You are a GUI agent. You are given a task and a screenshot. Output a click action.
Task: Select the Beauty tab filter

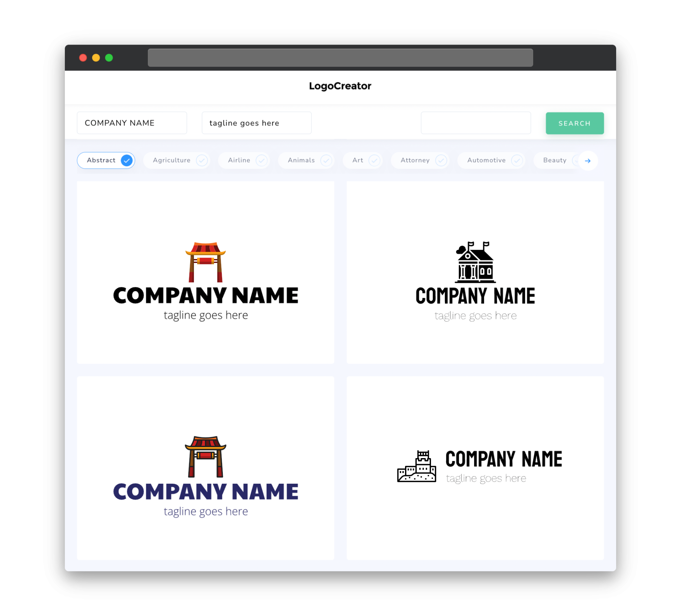pos(555,160)
